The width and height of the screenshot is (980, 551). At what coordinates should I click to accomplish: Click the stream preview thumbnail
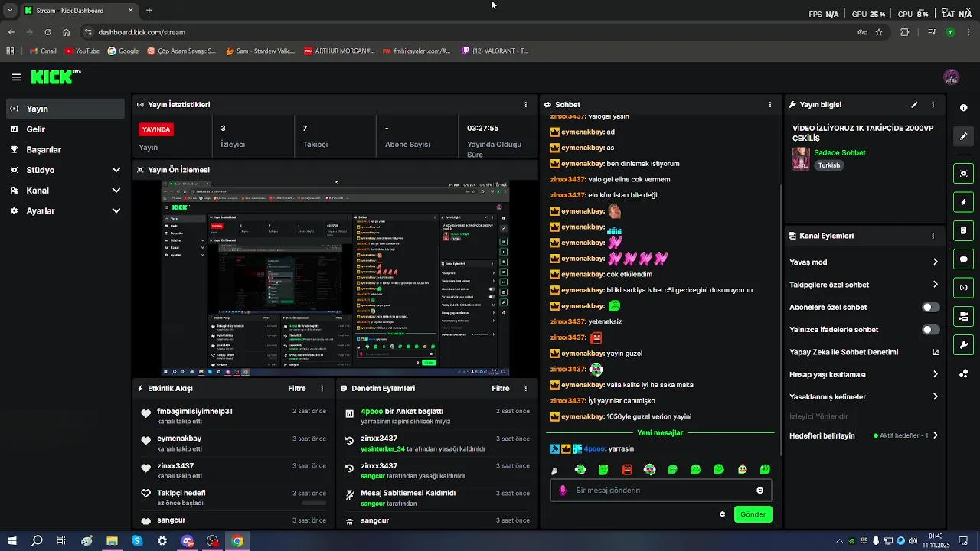point(335,279)
